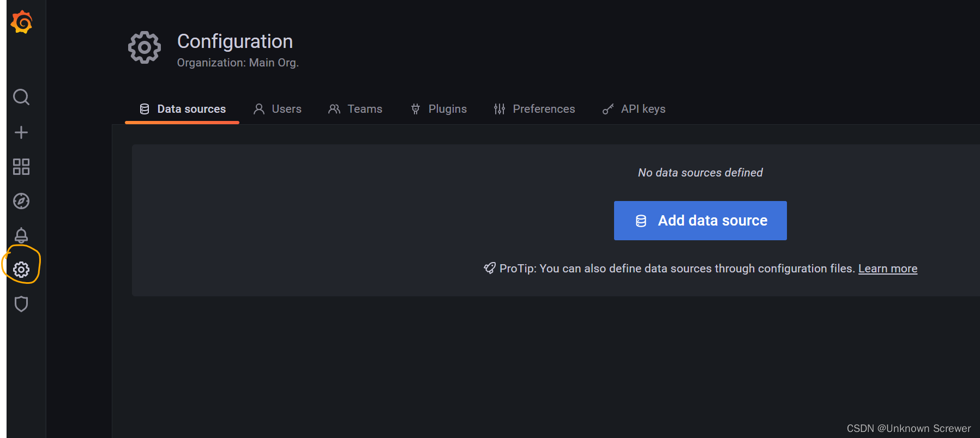Open the Dashboards four-squares icon
Viewport: 980px width, 438px height.
point(21,167)
